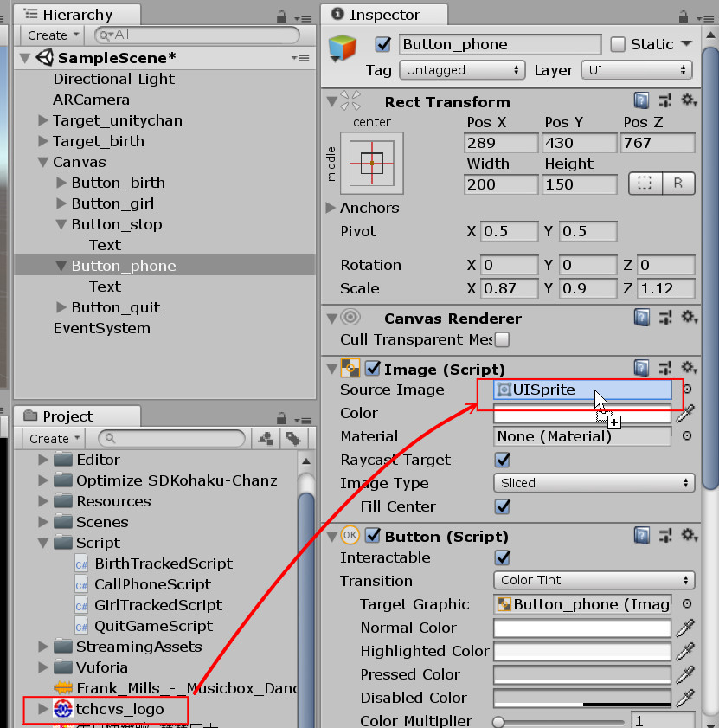Select the Inspector tab
Viewport: 719px width, 728px height.
click(381, 15)
